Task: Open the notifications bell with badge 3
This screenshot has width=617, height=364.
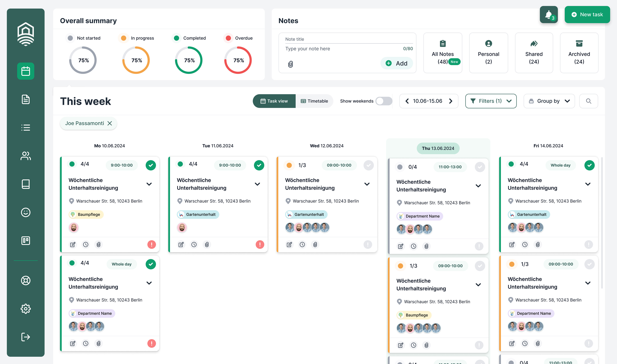Action: (549, 14)
